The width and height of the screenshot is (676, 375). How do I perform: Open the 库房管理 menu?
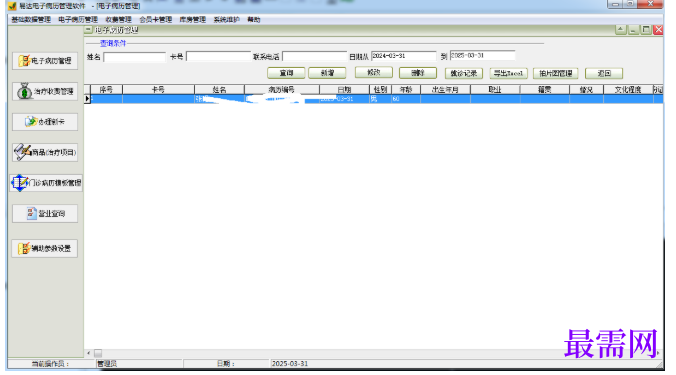193,19
